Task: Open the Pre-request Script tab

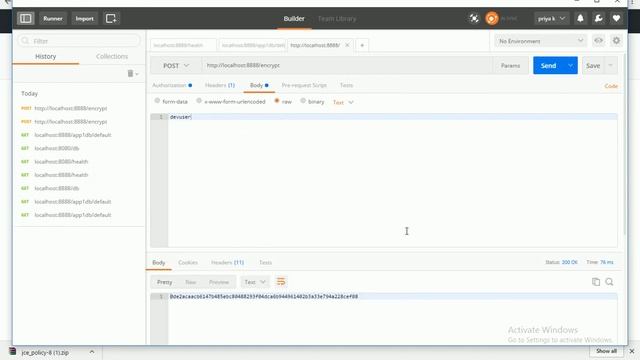Action: [304, 85]
